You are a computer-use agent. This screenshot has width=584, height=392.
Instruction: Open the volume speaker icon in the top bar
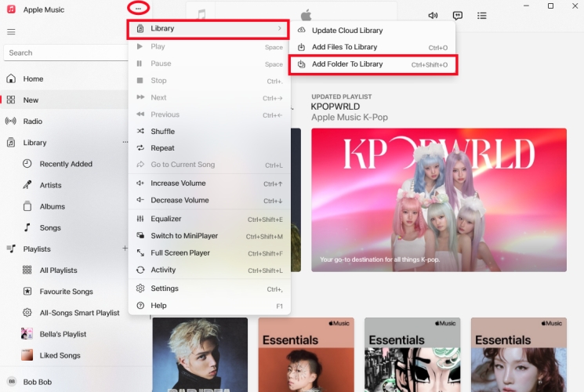coord(433,16)
